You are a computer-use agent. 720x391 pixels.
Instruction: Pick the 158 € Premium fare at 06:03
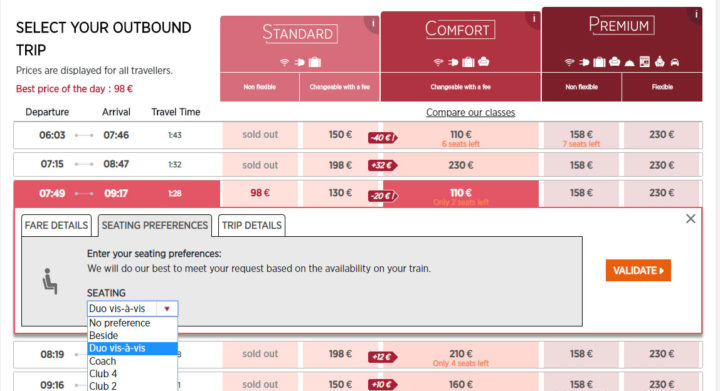click(x=581, y=135)
